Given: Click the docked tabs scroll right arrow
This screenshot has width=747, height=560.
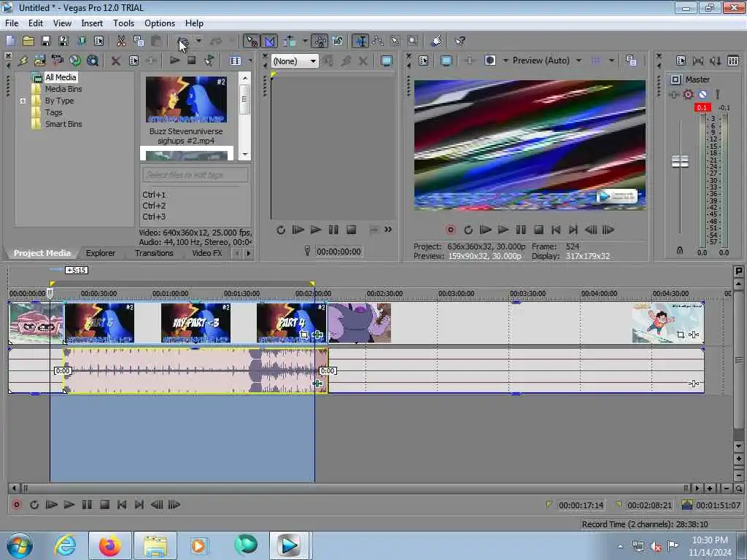Looking at the screenshot, I should [x=248, y=253].
